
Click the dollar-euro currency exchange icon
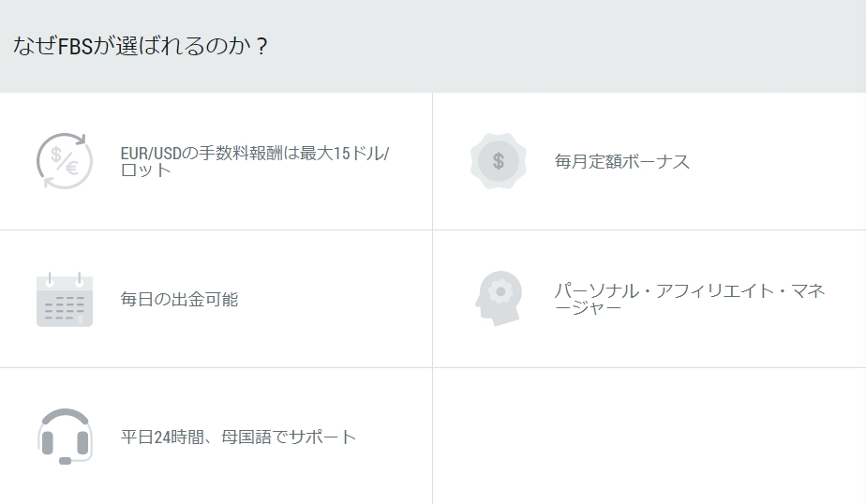(65, 161)
